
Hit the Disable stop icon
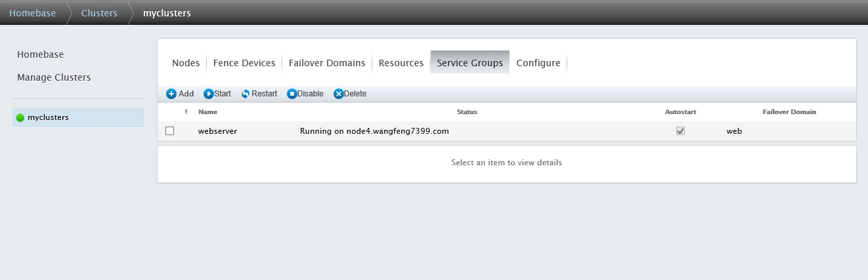[292, 94]
